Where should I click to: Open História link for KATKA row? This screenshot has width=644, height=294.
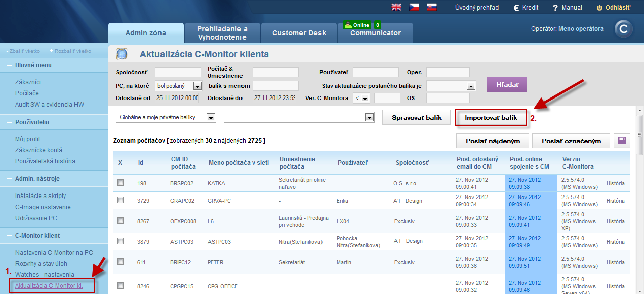click(x=615, y=183)
